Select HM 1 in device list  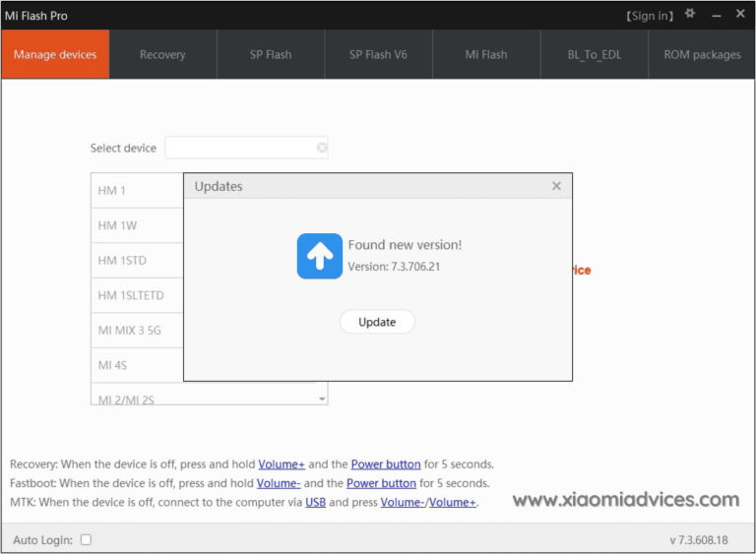(x=138, y=191)
